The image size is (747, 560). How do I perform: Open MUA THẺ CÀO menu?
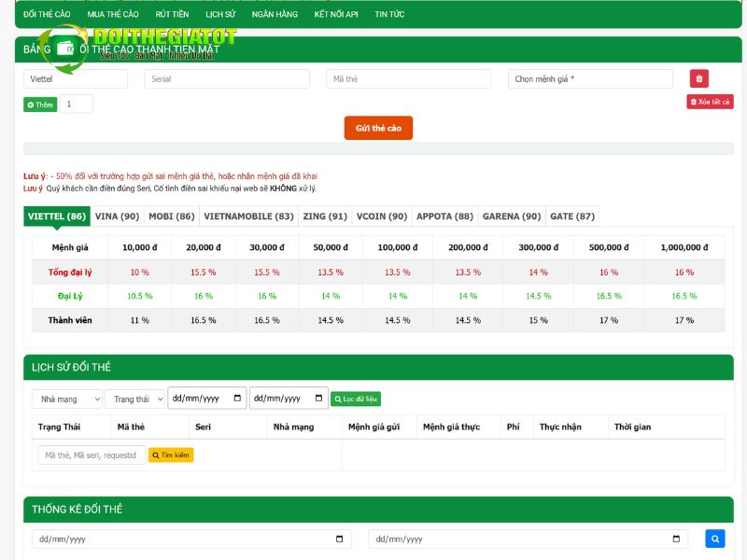click(113, 14)
